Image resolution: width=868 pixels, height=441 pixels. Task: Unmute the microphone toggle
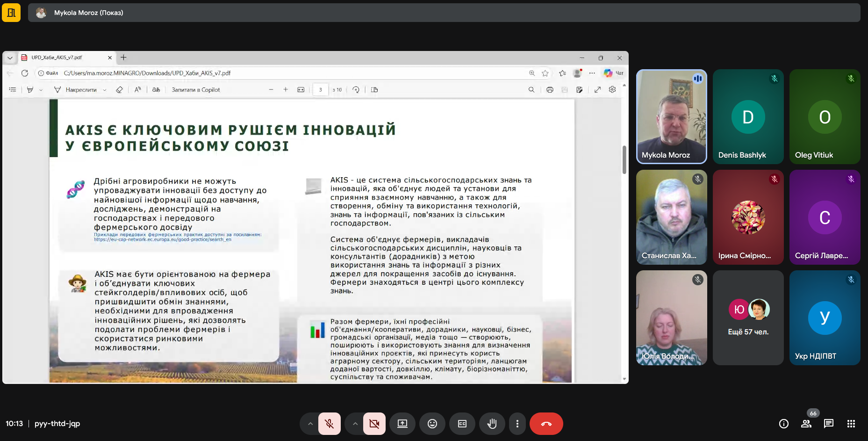tap(330, 424)
